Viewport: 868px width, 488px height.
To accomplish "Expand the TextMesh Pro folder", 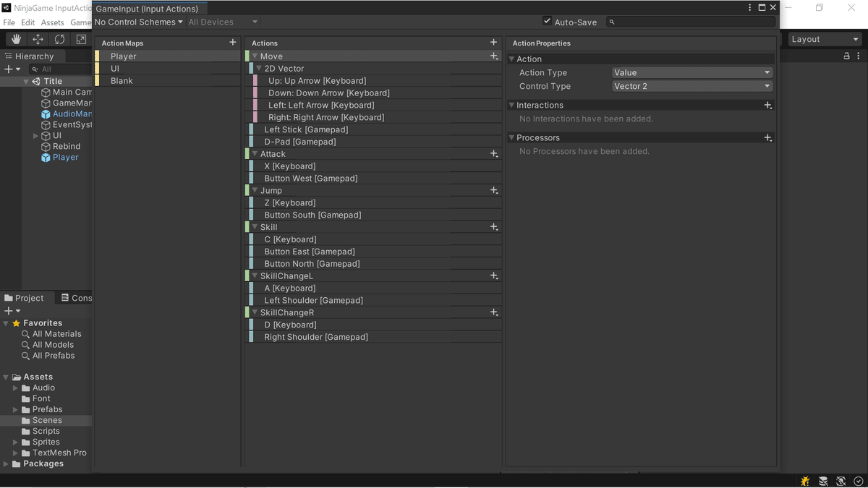I will 16,453.
